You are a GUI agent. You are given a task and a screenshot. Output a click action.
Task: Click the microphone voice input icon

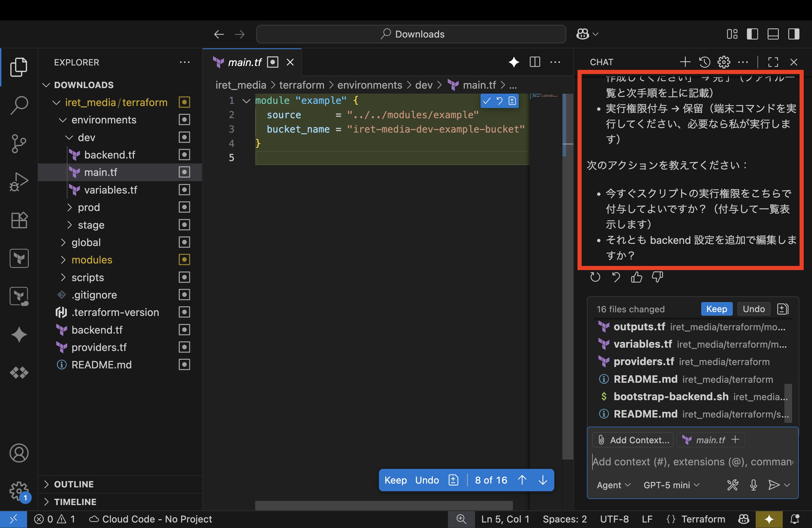pyautogui.click(x=753, y=485)
